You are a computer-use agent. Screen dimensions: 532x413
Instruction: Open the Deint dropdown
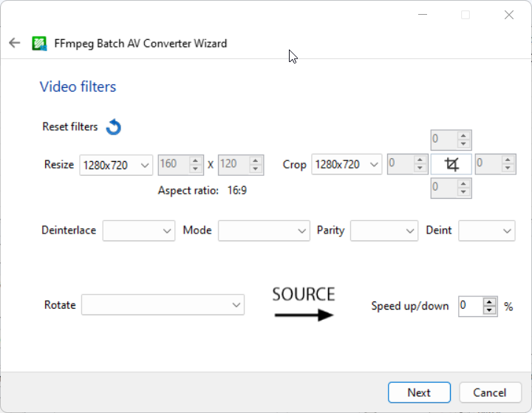[487, 231]
